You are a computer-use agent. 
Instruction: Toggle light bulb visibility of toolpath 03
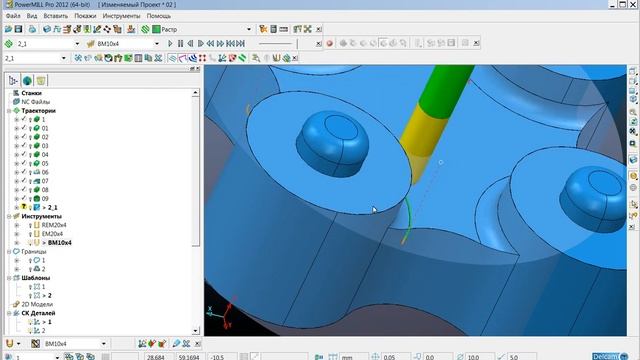click(30, 146)
